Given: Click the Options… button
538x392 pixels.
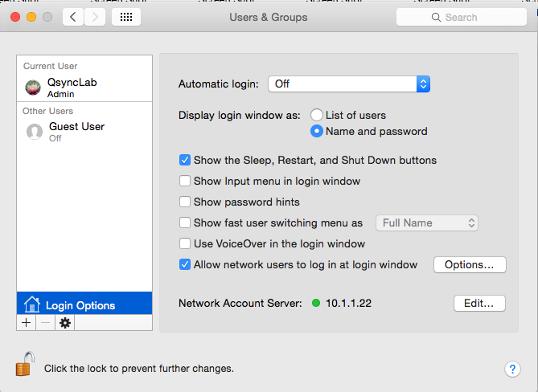Looking at the screenshot, I should 470,264.
